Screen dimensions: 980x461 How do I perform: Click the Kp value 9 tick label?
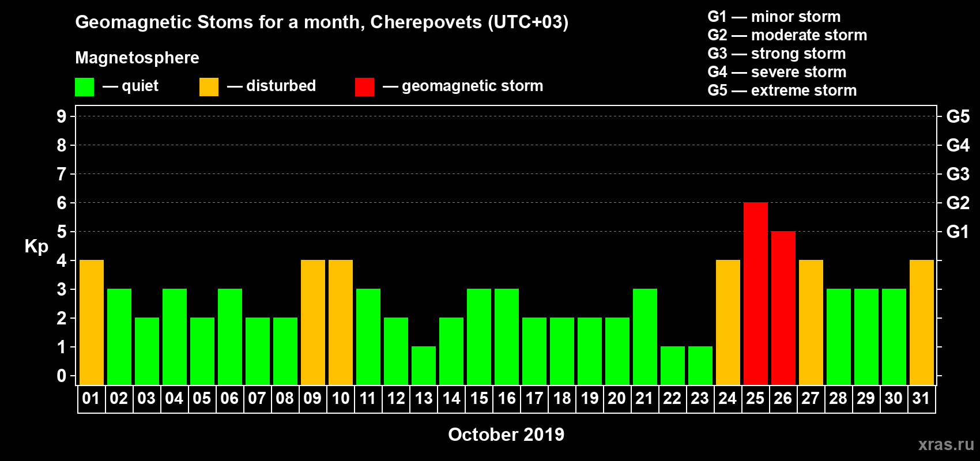(x=62, y=116)
